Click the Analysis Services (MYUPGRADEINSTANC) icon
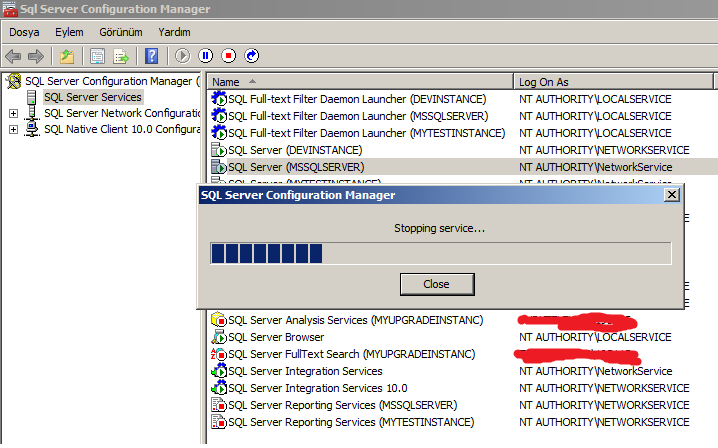This screenshot has width=718, height=448. pos(219,320)
